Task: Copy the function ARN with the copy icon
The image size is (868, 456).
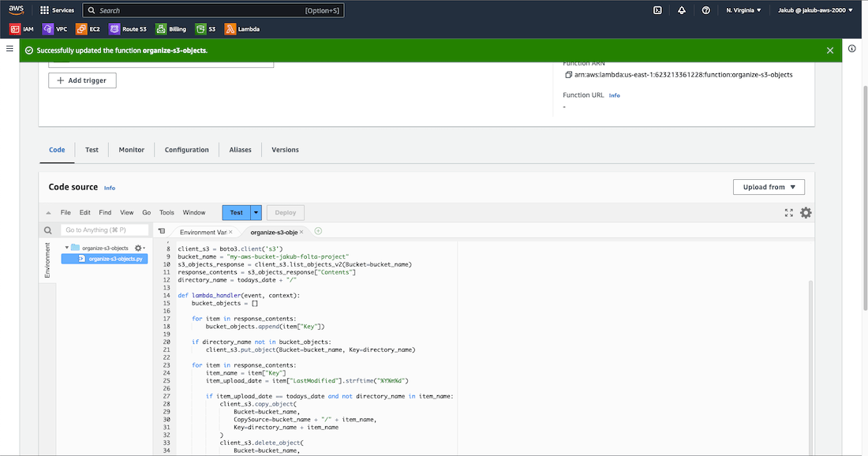Action: click(568, 75)
